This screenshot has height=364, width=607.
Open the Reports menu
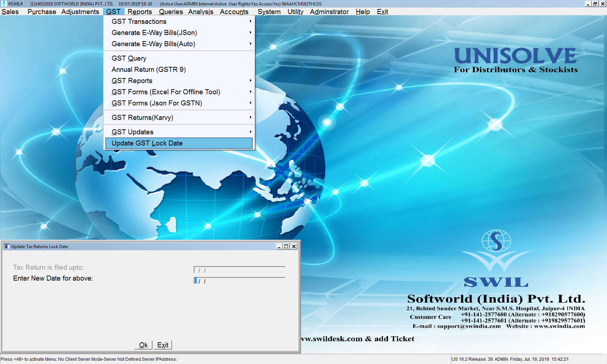140,12
